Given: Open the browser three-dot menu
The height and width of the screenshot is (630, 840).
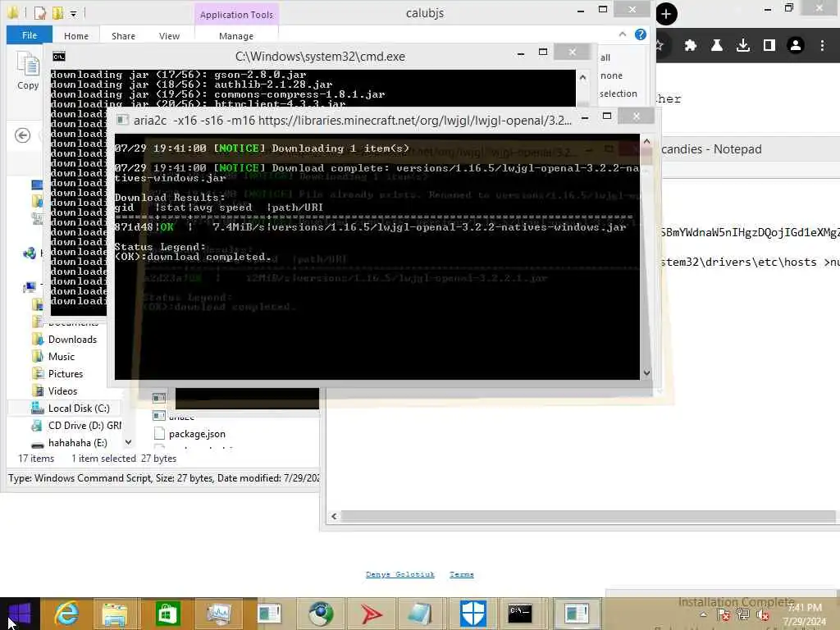Looking at the screenshot, I should (x=822, y=46).
